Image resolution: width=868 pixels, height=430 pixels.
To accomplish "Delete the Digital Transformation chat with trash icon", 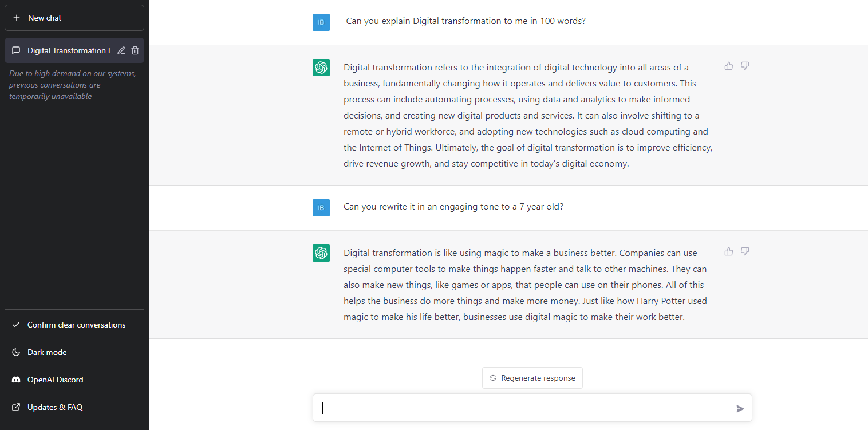I will point(135,50).
